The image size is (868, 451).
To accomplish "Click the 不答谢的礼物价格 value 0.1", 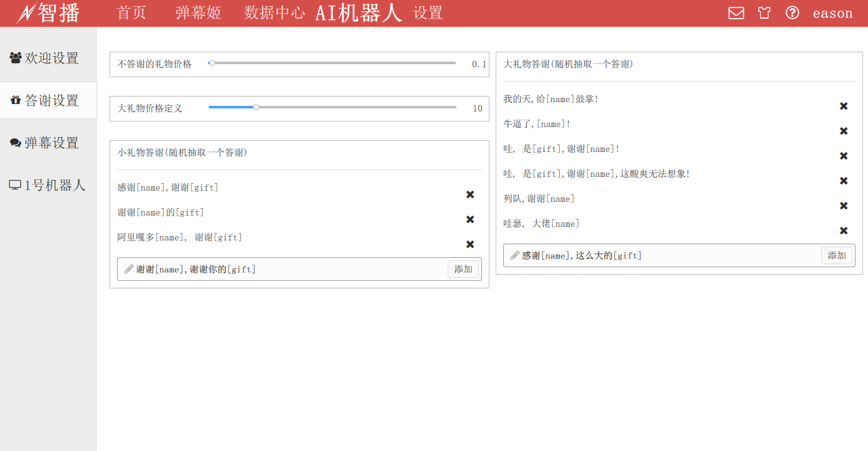I will coord(479,64).
